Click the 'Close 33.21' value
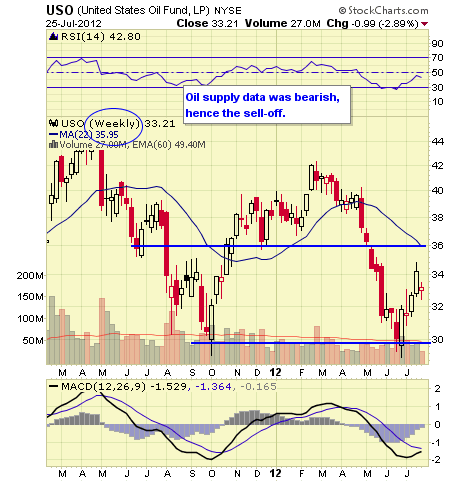460x482 pixels. pos(208,23)
